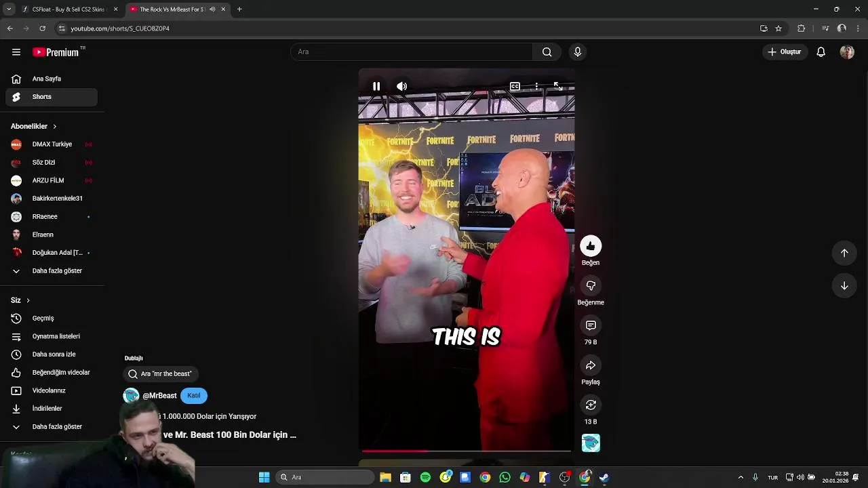This screenshot has width=868, height=488.
Task: Click the Oluştur create button
Action: click(x=785, y=52)
